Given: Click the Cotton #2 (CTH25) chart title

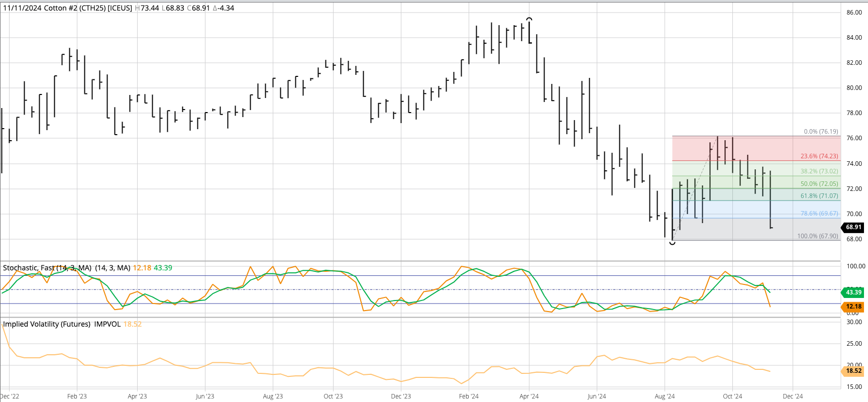Looking at the screenshot, I should (67, 8).
